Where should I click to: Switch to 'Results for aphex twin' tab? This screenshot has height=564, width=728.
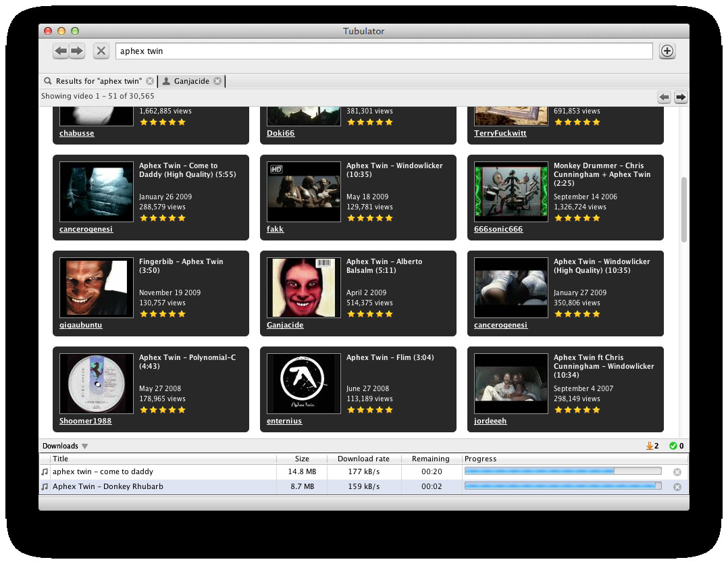pos(99,81)
